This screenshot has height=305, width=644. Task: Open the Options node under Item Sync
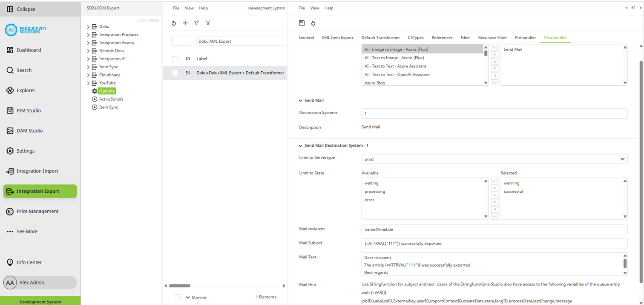pos(107,91)
